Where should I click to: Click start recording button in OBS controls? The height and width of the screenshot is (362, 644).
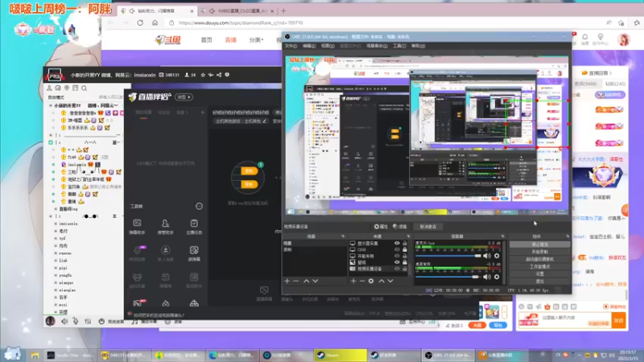point(539,252)
